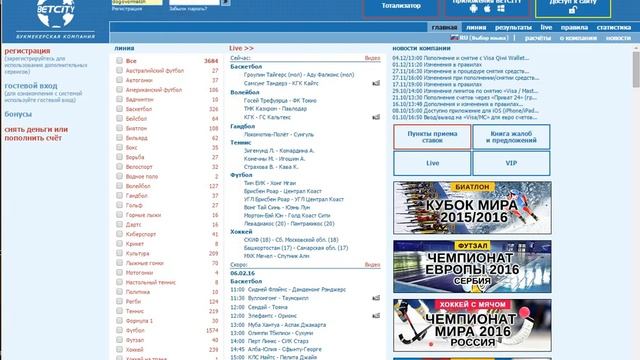Image resolution: width=640 pixels, height=360 pixels.
Task: Check the Футбол checkbox in line list
Action: point(119,330)
